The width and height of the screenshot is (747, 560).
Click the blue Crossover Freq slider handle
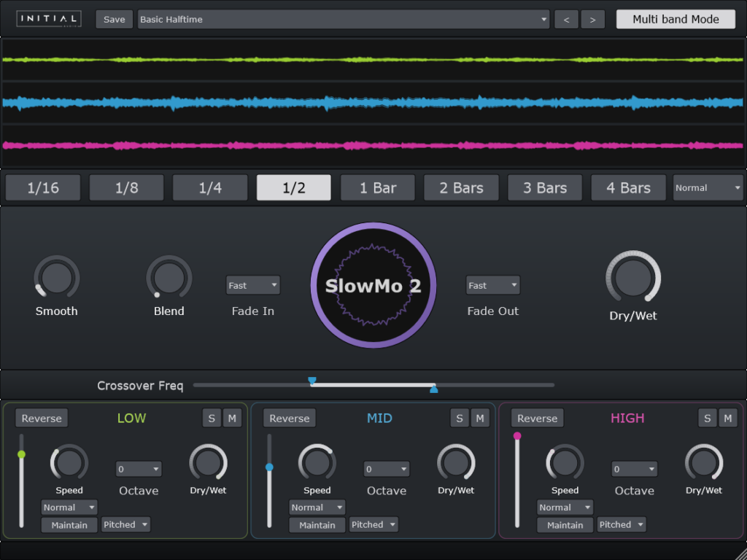coord(312,381)
